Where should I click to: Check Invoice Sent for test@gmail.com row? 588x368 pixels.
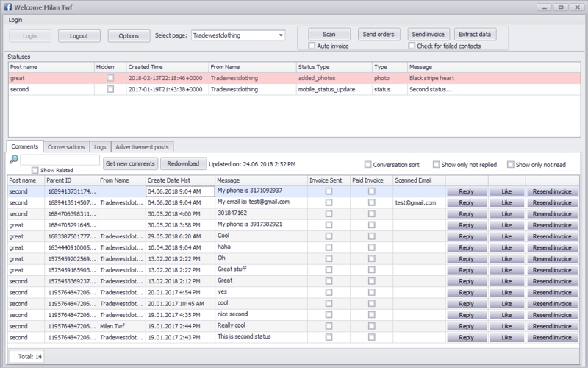329,202
